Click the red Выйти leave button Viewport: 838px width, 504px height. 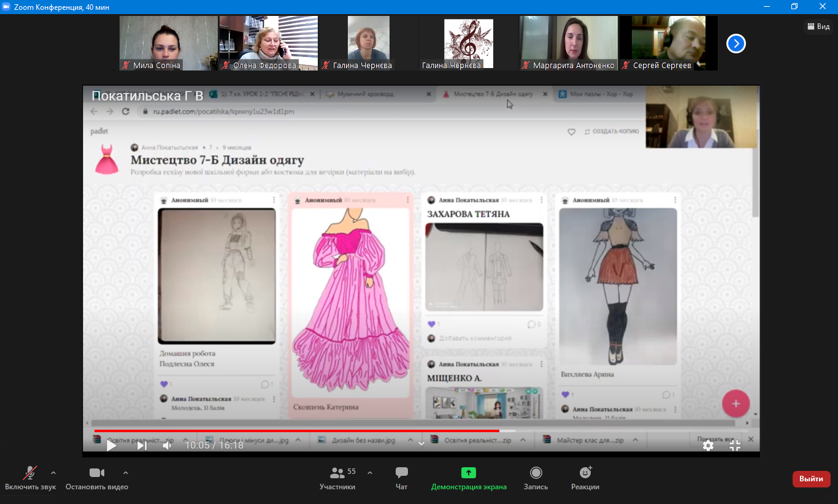pos(811,479)
